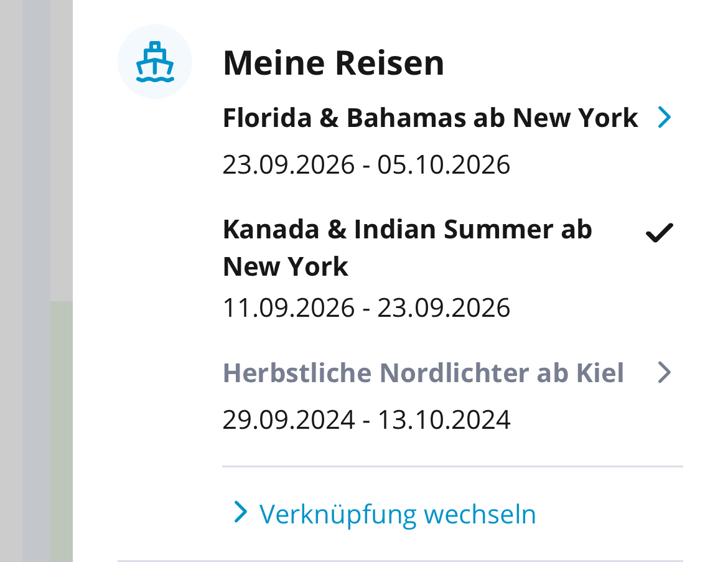Click the checkmark next to Kanada trip

(660, 233)
